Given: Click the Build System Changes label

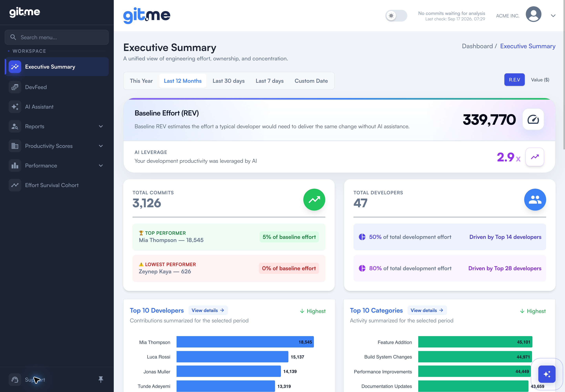Looking at the screenshot, I should point(388,357).
